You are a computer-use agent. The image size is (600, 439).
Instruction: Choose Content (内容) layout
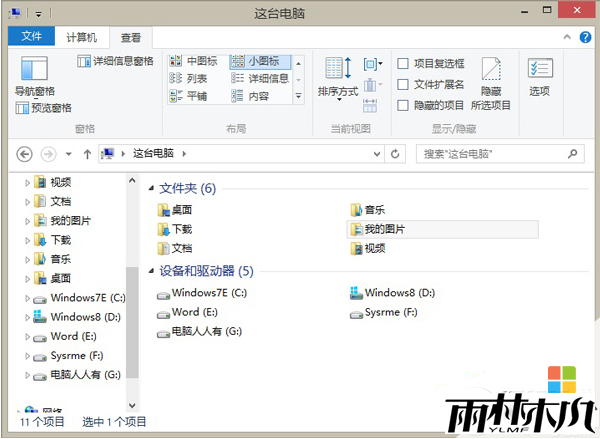tap(250, 96)
